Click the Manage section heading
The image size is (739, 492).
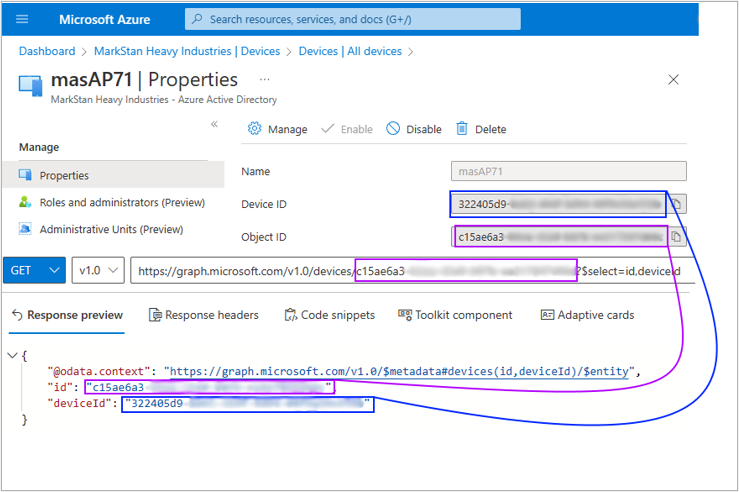point(39,147)
